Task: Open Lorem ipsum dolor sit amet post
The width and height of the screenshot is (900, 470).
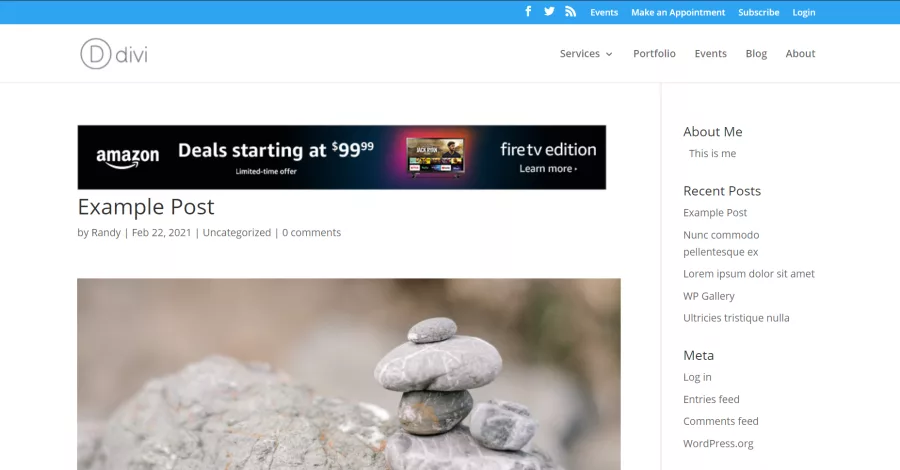Action: [x=748, y=274]
